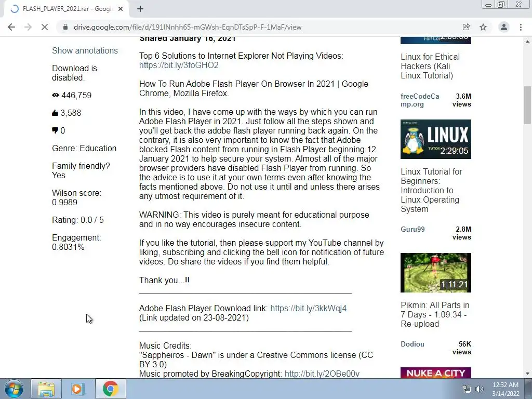The height and width of the screenshot is (399, 532).
Task: Go back using the browser back arrow
Action: [11, 27]
